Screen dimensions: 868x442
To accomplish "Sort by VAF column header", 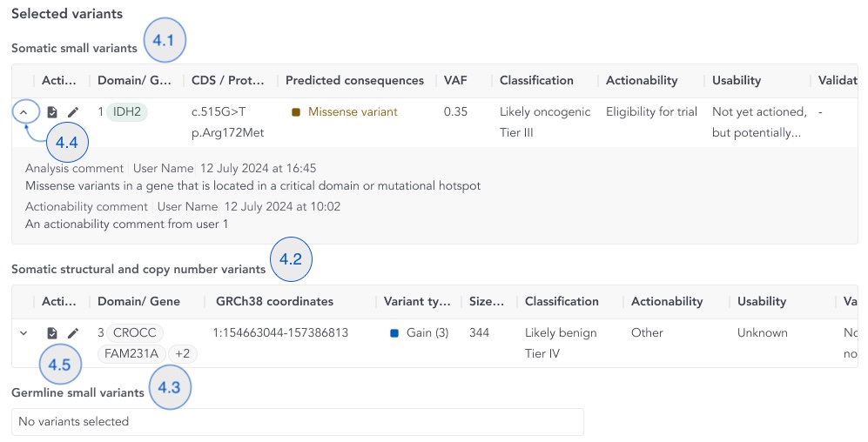I will [455, 81].
